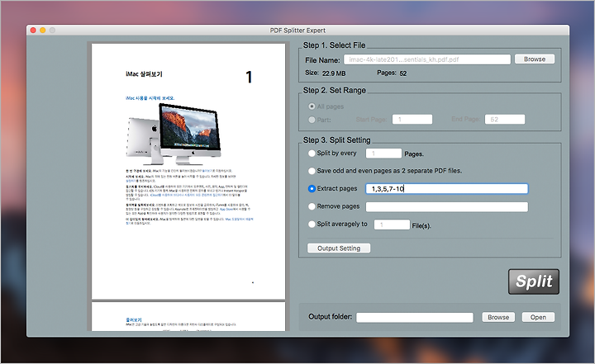Select the Split by every radio button
This screenshot has height=364, width=595.
tap(312, 154)
